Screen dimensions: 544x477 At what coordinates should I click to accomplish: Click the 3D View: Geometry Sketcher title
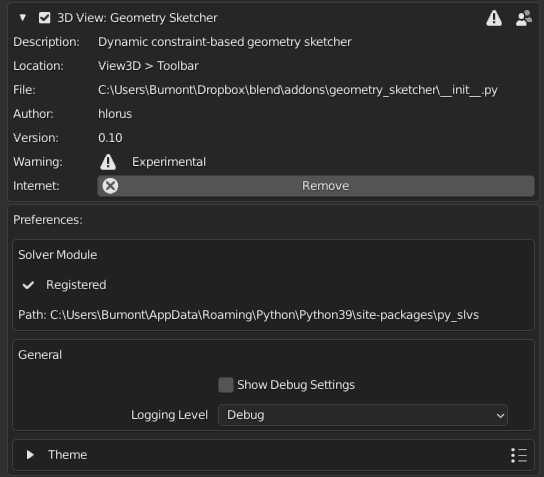[x=137, y=18]
